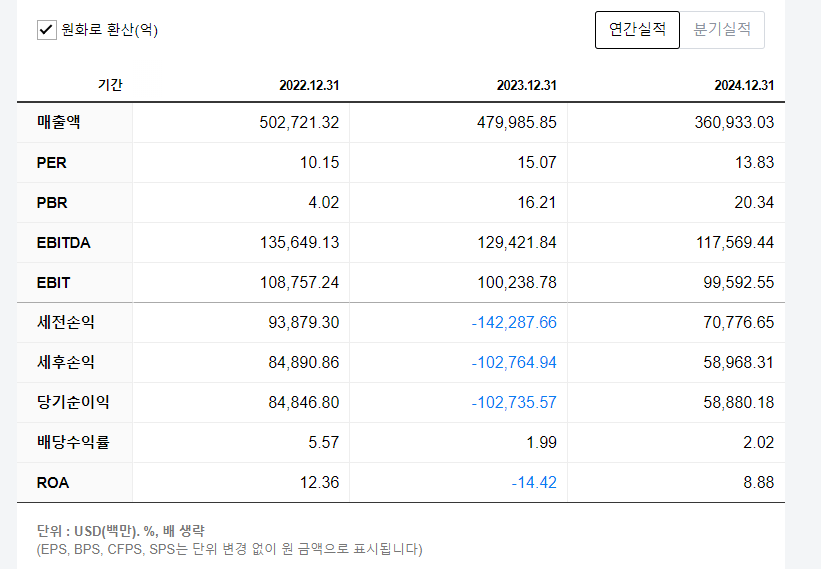Select the 당기순이익 row label
This screenshot has width=821, height=569.
73,403
